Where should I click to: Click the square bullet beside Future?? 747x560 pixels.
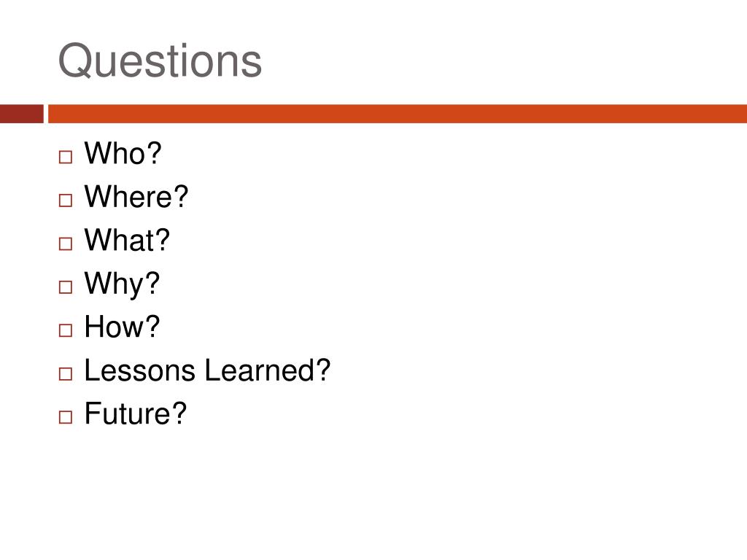coord(66,417)
